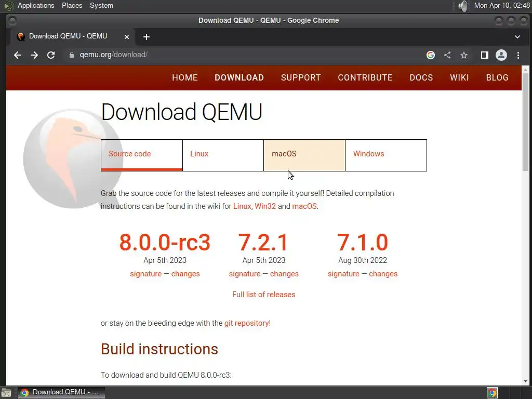Click the QEMU favicon on the tab
Image resolution: width=532 pixels, height=399 pixels.
(21, 37)
